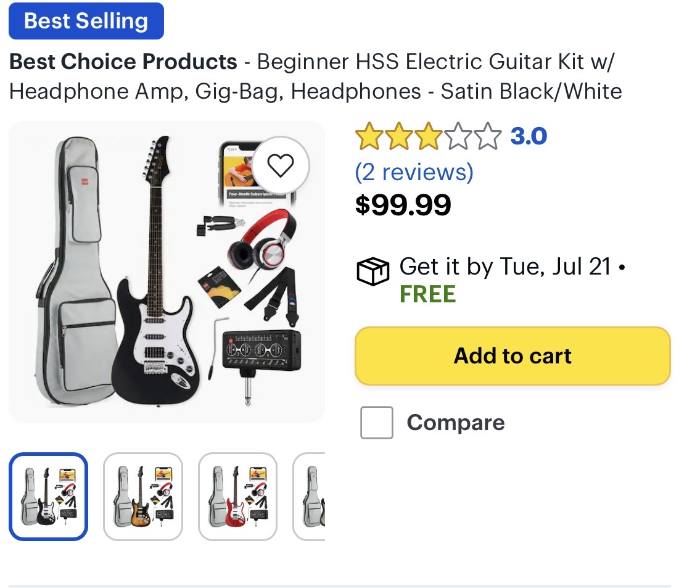
Task: Click the Best Selling badge
Action: point(86,21)
